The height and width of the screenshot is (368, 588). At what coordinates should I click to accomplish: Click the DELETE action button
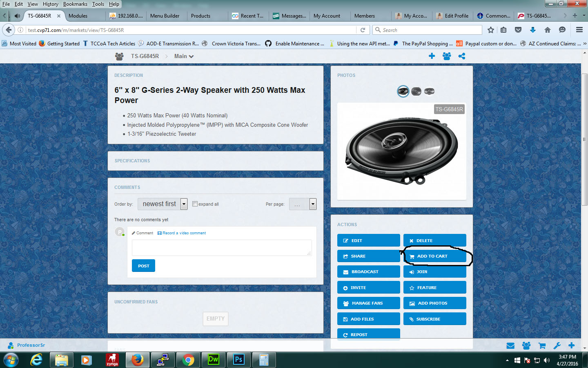coord(435,240)
